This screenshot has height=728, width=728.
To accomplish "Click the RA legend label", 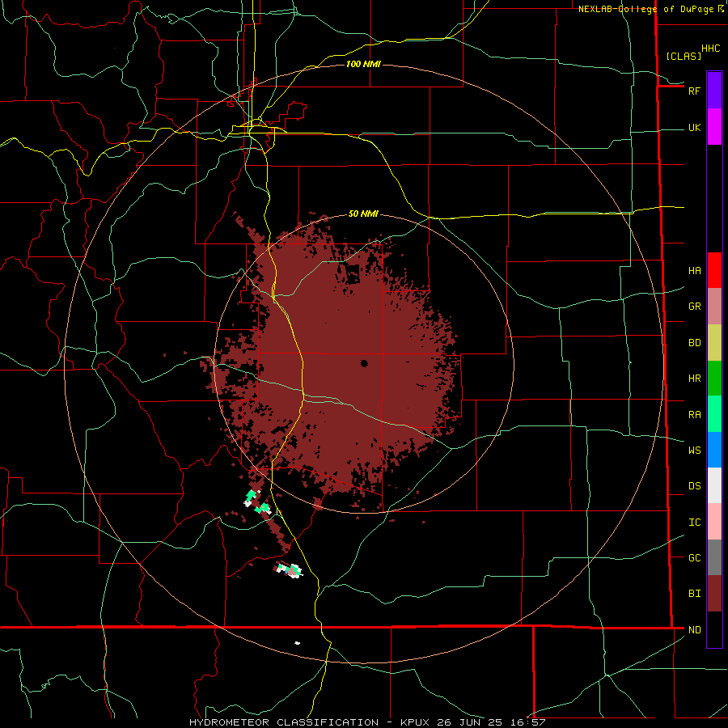I will (x=694, y=415).
